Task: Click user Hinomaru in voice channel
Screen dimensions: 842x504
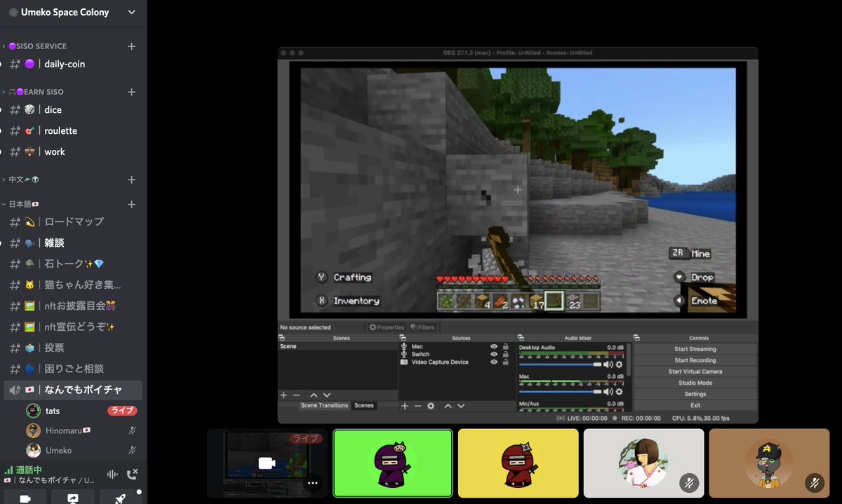Action: pos(59,430)
